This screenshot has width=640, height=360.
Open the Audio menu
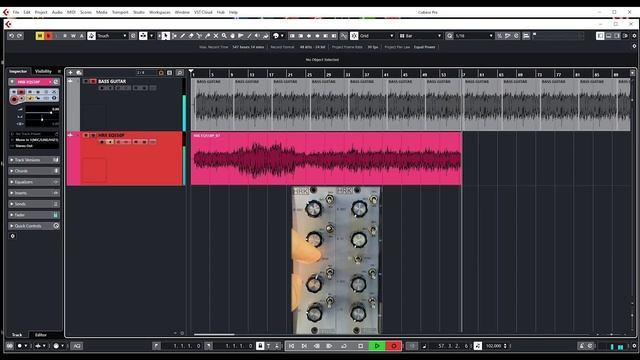[57, 12]
